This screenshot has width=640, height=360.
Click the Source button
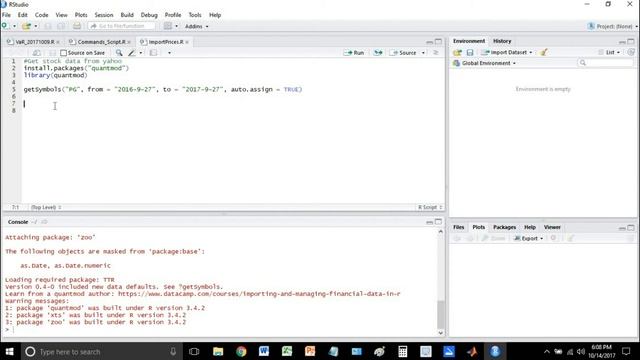[x=404, y=53]
